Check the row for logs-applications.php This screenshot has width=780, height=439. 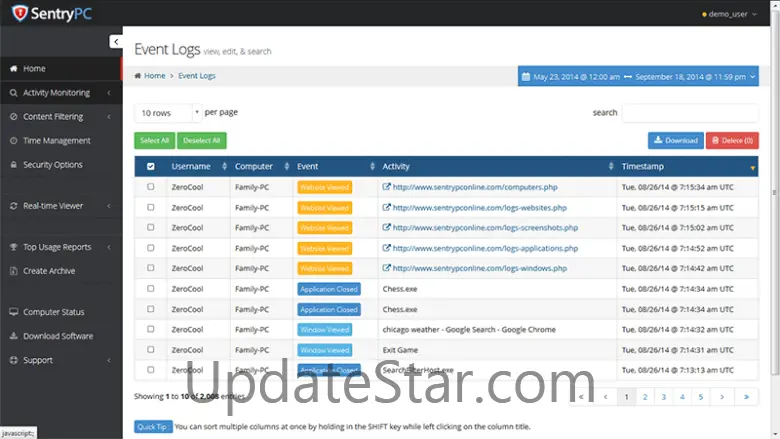tap(151, 248)
